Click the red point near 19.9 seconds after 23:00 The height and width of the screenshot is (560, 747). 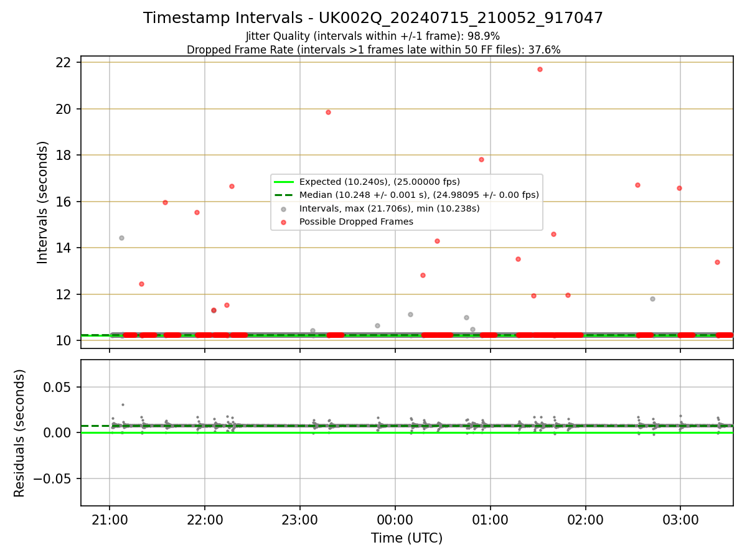(328, 112)
